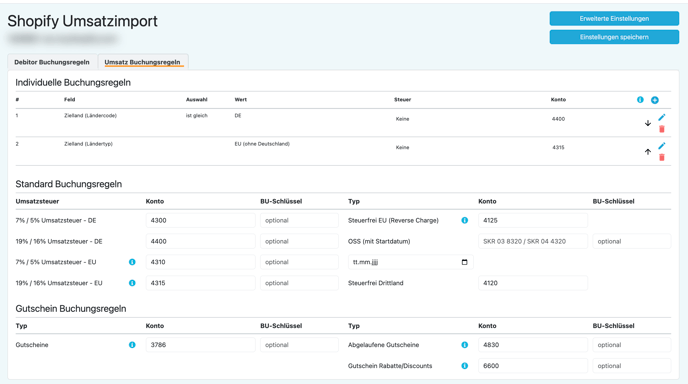Show info for 19% / 16% Umsatzsteuer - EU
The image size is (688, 384).
[132, 283]
